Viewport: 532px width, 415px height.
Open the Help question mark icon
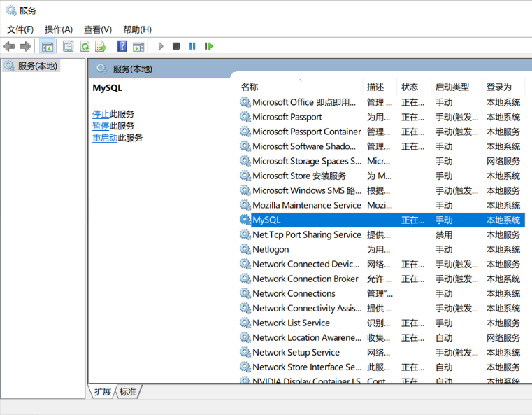[x=122, y=46]
